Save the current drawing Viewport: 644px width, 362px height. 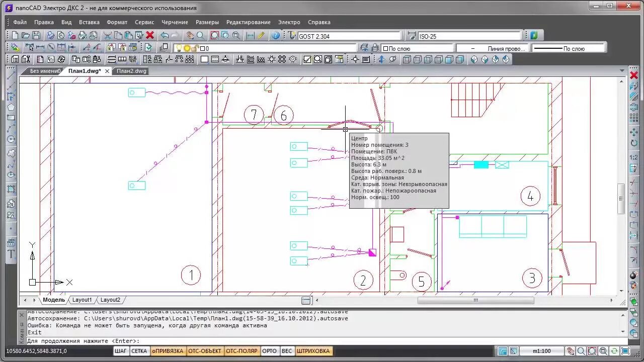pyautogui.click(x=36, y=36)
